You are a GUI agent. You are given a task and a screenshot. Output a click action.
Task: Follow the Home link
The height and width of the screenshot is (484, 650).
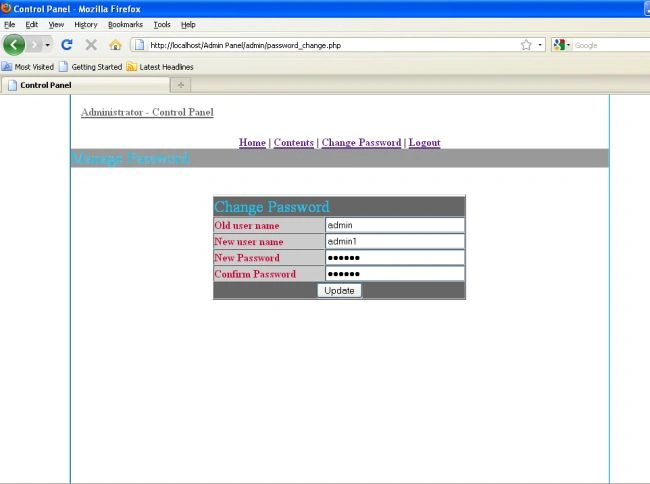[252, 143]
